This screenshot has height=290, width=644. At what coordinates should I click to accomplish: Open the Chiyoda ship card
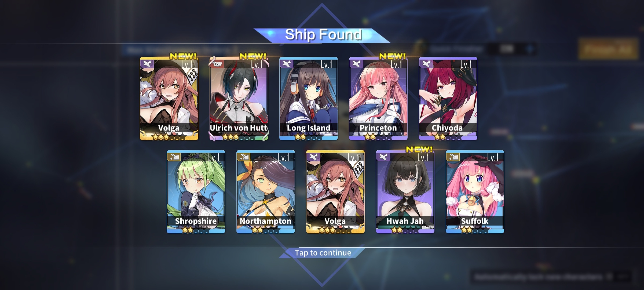tap(448, 99)
